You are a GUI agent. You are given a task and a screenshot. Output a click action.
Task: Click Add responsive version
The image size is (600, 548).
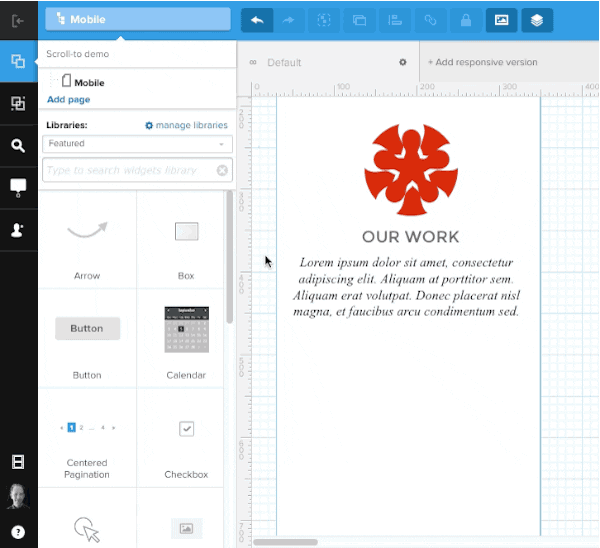(483, 62)
